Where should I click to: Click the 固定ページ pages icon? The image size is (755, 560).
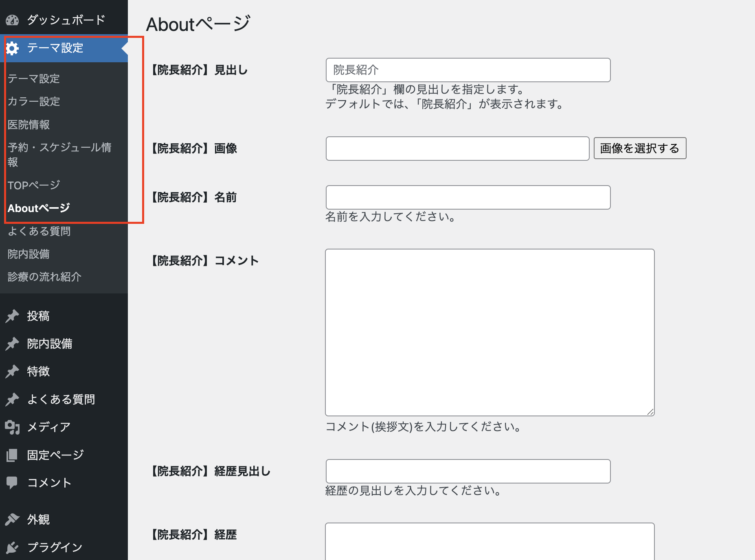12,455
